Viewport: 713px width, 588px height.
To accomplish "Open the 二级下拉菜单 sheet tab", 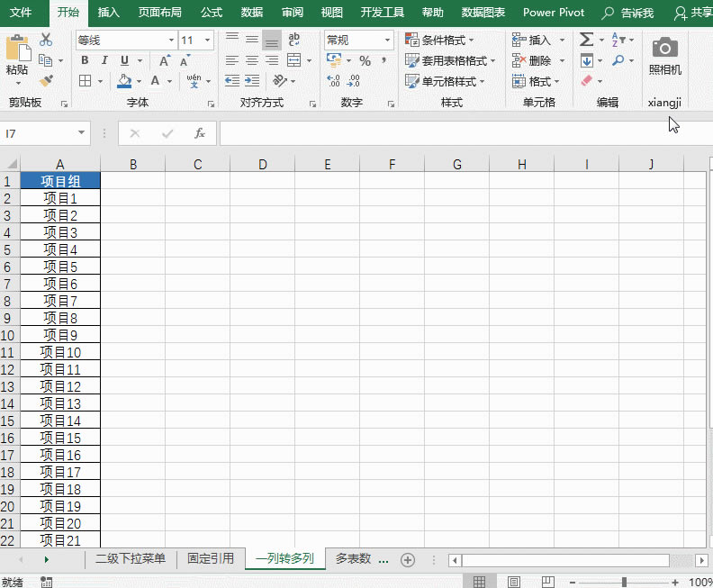I will (x=131, y=559).
